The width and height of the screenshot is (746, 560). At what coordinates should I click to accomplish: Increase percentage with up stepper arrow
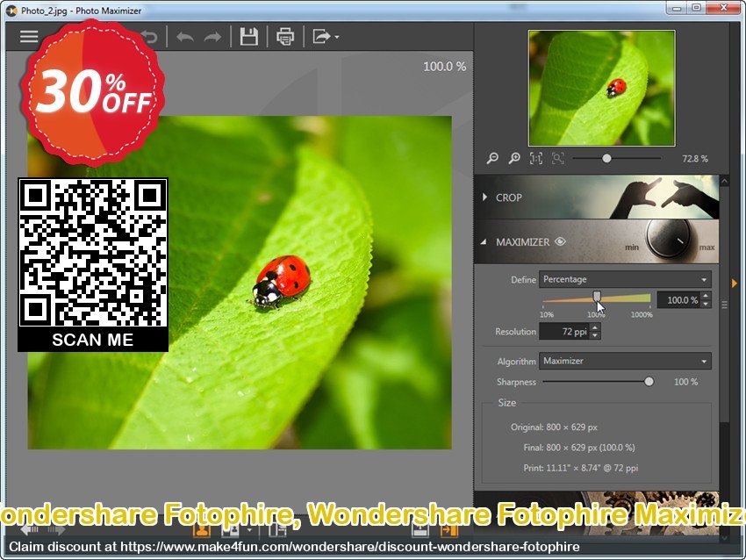[x=706, y=296]
